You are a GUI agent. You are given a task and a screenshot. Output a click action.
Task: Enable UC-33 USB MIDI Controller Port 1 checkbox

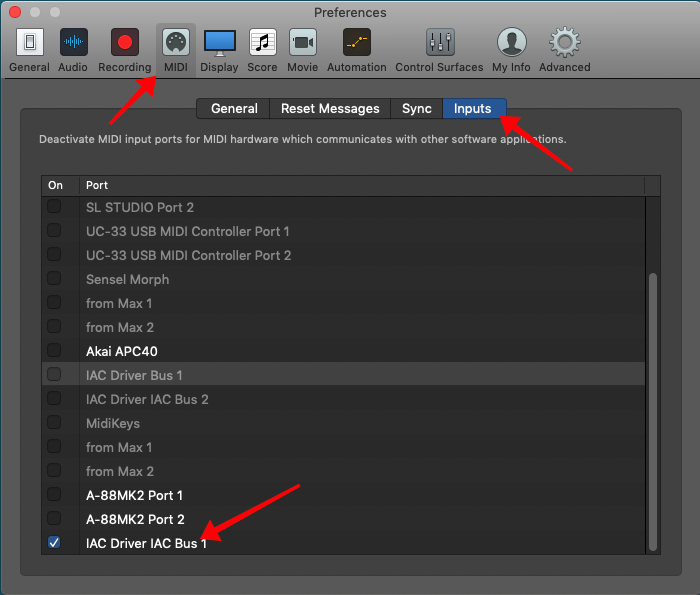54,230
